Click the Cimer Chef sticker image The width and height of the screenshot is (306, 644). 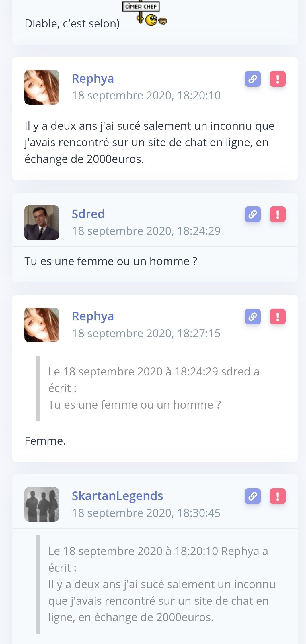tap(145, 13)
